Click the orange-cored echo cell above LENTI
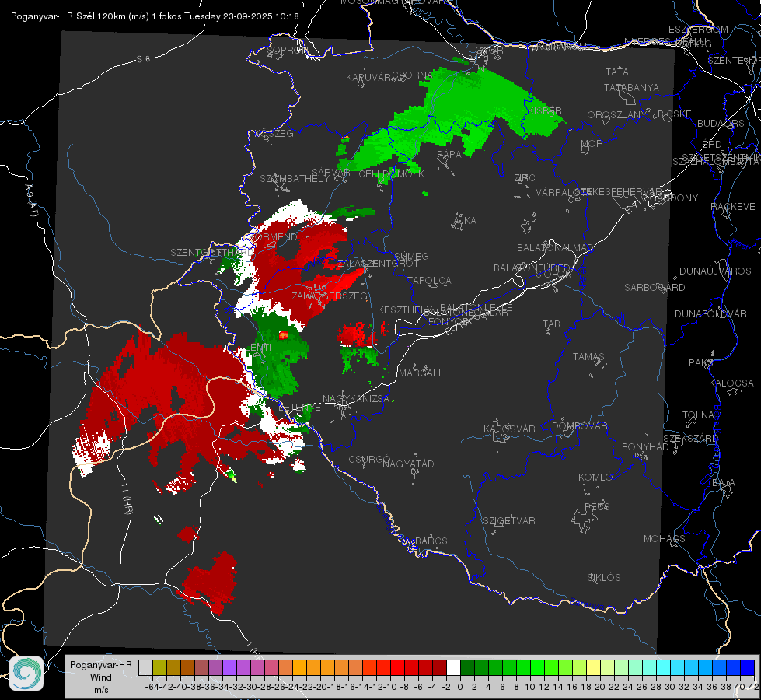 [284, 334]
